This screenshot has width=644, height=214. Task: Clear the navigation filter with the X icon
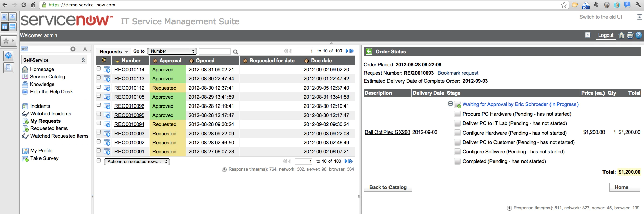pos(73,49)
